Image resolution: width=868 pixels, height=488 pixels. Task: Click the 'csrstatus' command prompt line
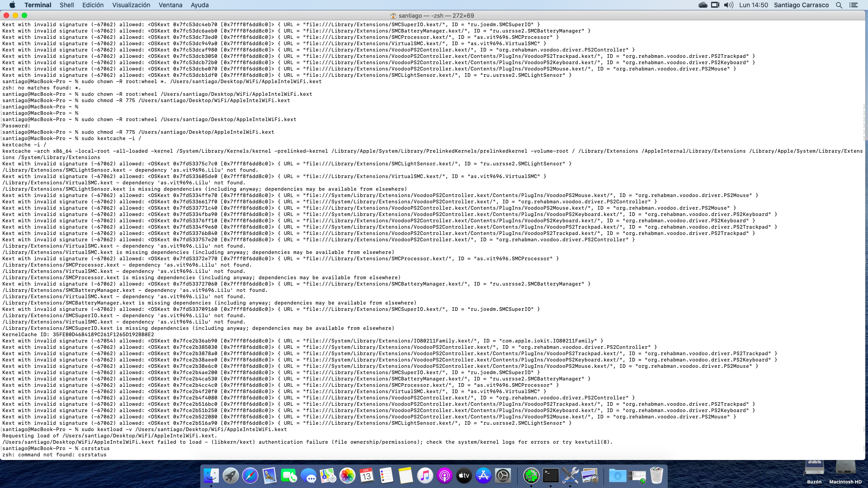tap(56, 448)
